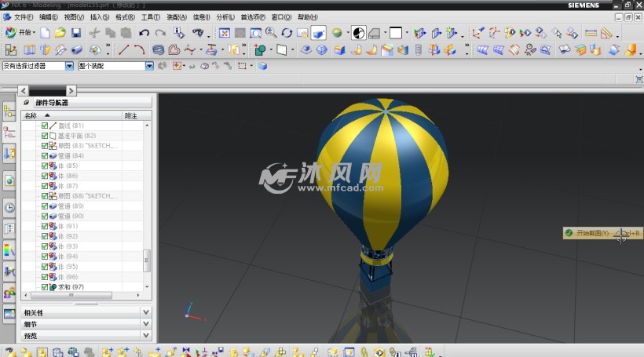Click the Save (floppy disk) icon
Image resolution: width=644 pixels, height=357 pixels.
pos(75,33)
